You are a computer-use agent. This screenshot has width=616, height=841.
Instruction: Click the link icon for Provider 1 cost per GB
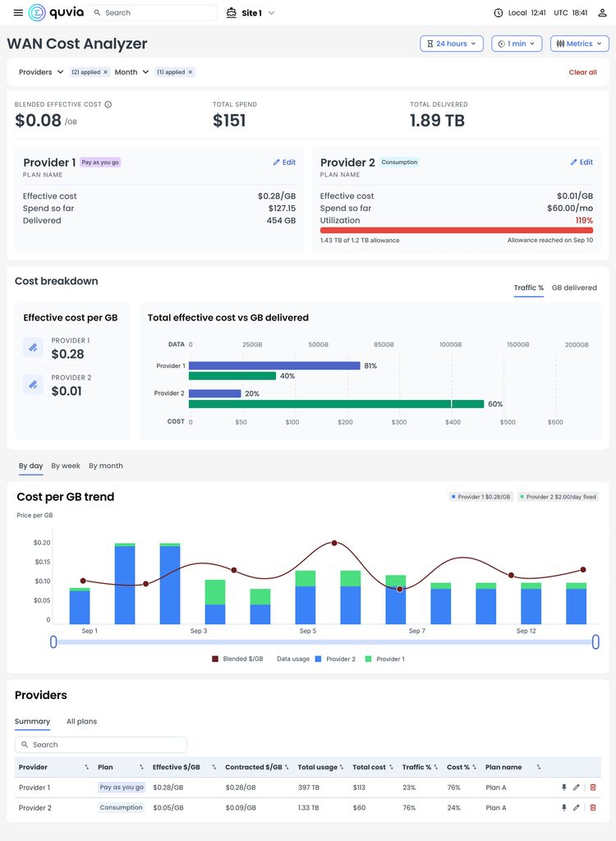coord(33,347)
